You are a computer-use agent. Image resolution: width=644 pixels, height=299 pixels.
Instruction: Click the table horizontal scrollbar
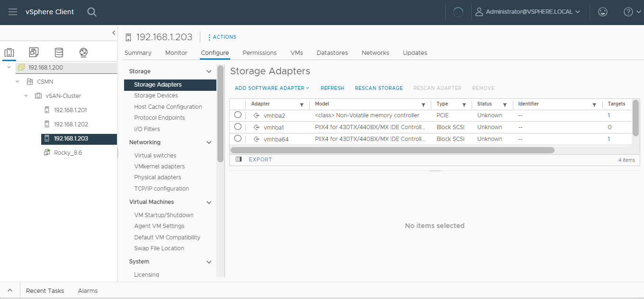(392, 150)
